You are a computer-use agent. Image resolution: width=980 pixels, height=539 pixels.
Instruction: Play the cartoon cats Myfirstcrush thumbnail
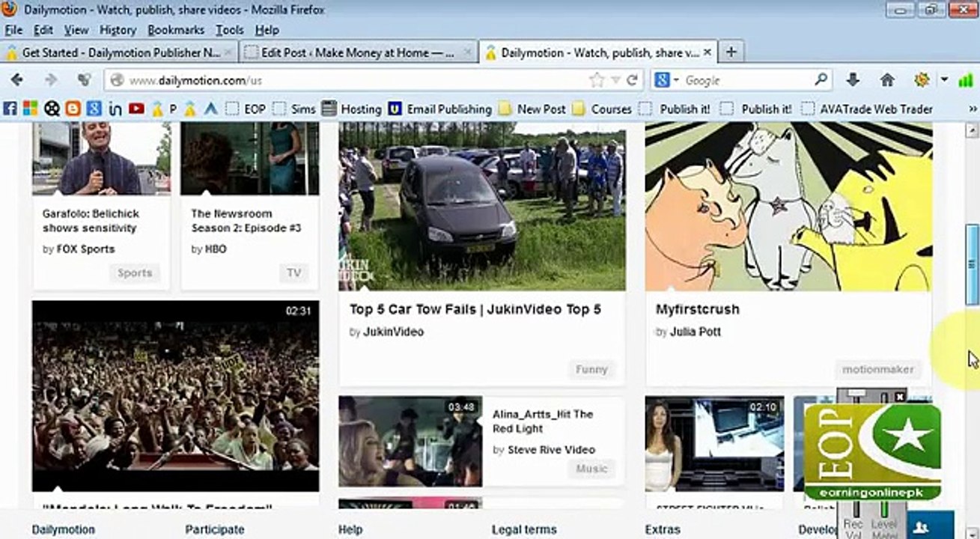point(789,207)
